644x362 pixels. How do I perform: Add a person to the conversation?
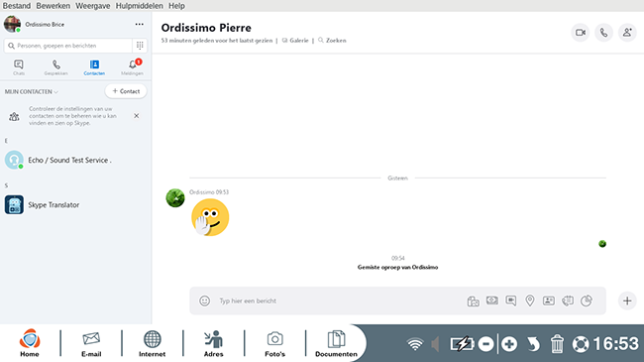pos(627,33)
